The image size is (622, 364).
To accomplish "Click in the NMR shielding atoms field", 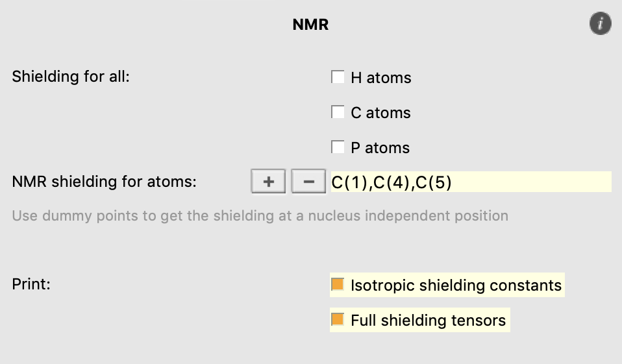I will point(532,182).
